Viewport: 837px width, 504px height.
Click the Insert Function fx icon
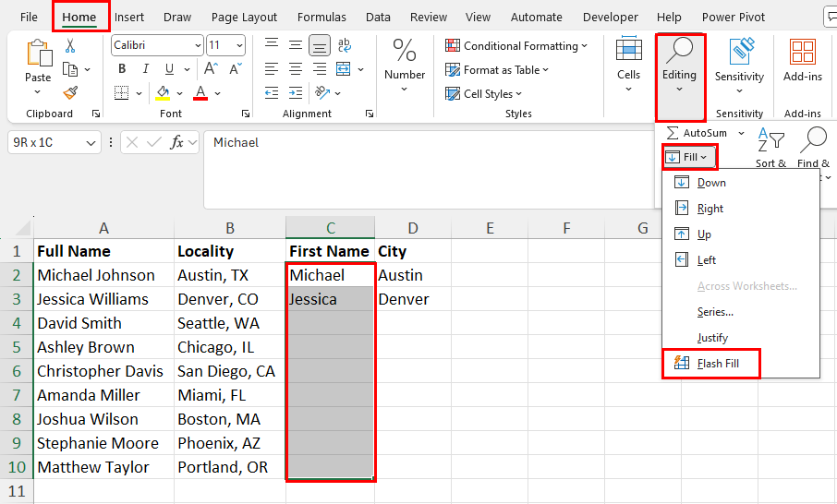click(176, 142)
